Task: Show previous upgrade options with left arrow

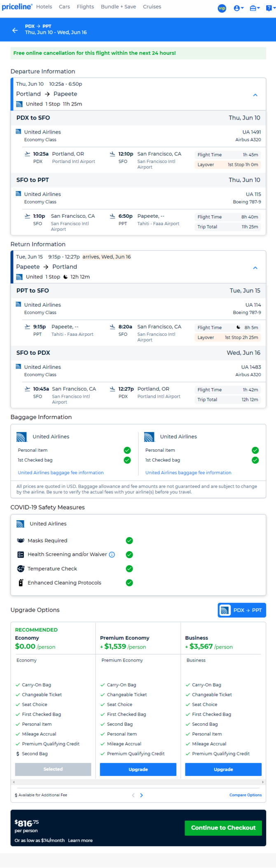Action: pos(133,795)
